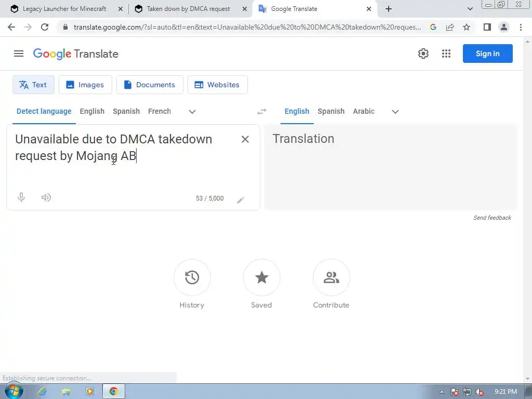Open the Chrome three-dot menu

[521, 27]
